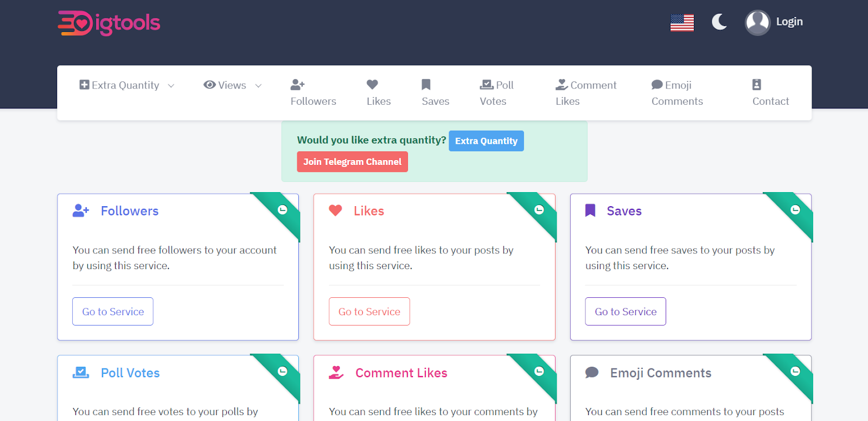
Task: Go to Comment Likes nav item
Action: coord(585,93)
